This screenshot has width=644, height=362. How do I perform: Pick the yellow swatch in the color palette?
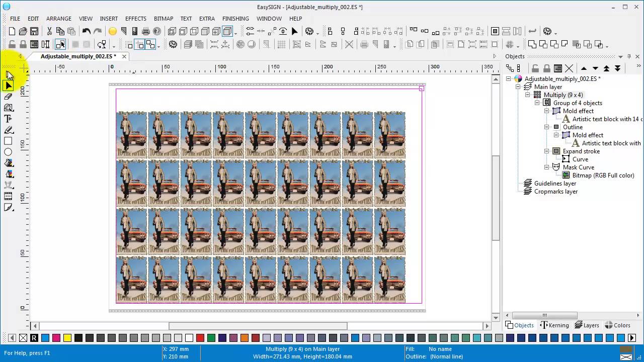point(67,338)
